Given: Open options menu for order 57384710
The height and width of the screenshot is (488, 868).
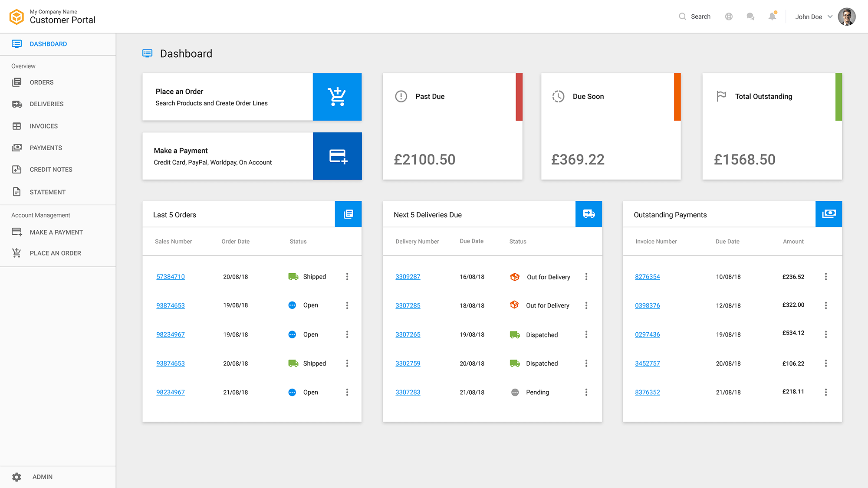Looking at the screenshot, I should click(347, 277).
